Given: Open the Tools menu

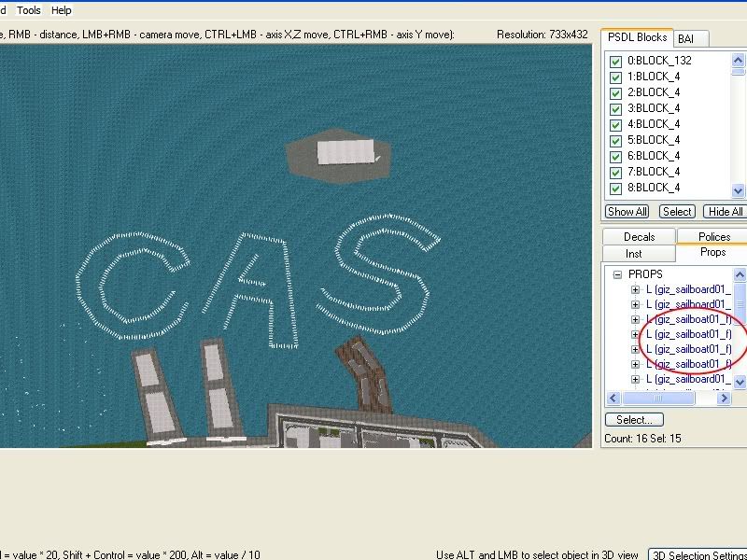Looking at the screenshot, I should click(29, 10).
